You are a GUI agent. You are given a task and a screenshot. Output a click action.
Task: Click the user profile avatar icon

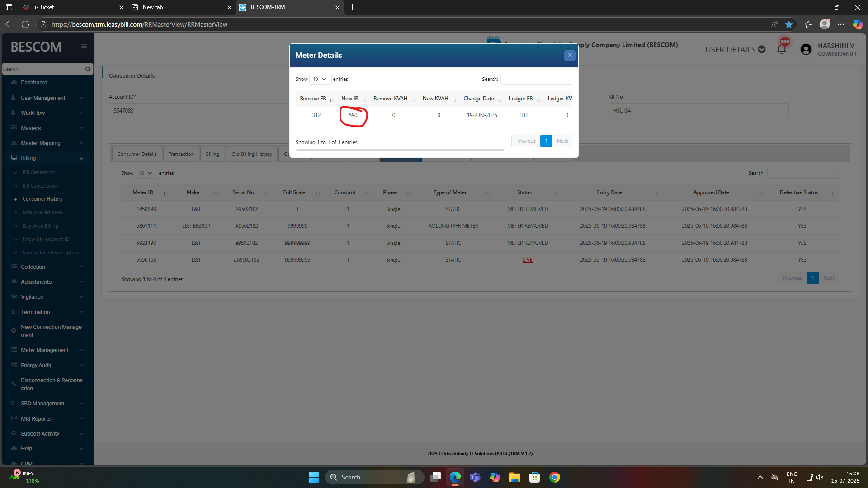(x=806, y=49)
